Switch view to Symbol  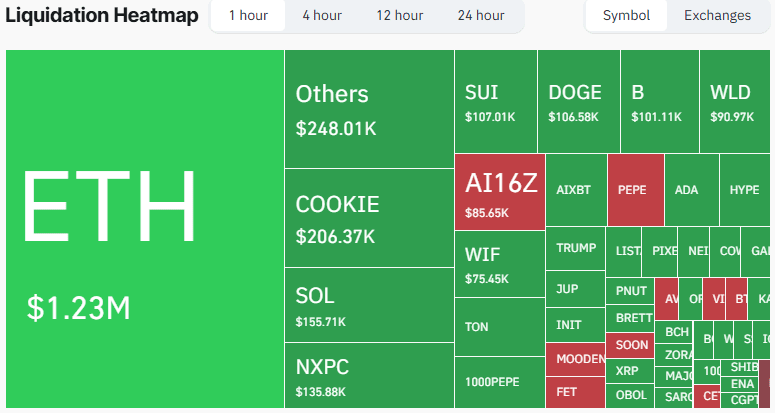626,16
